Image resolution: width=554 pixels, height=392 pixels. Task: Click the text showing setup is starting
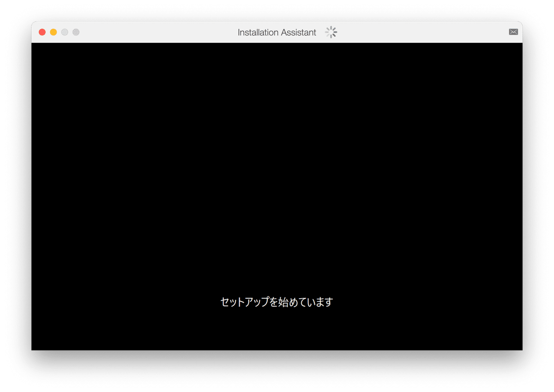(277, 301)
